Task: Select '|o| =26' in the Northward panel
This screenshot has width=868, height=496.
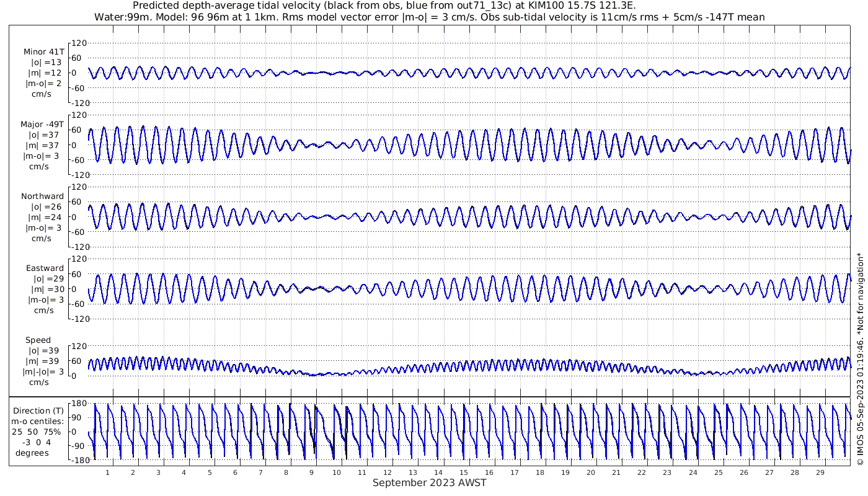Action: [x=46, y=206]
